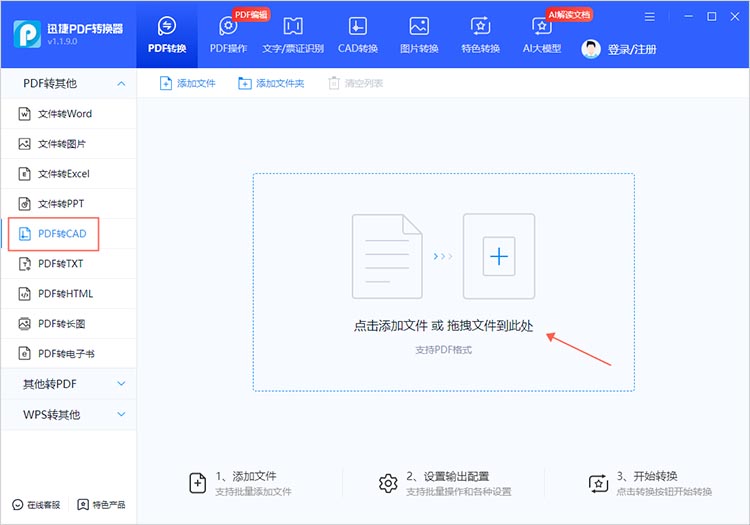Click the 设置输出配置 gear icon

click(x=388, y=483)
